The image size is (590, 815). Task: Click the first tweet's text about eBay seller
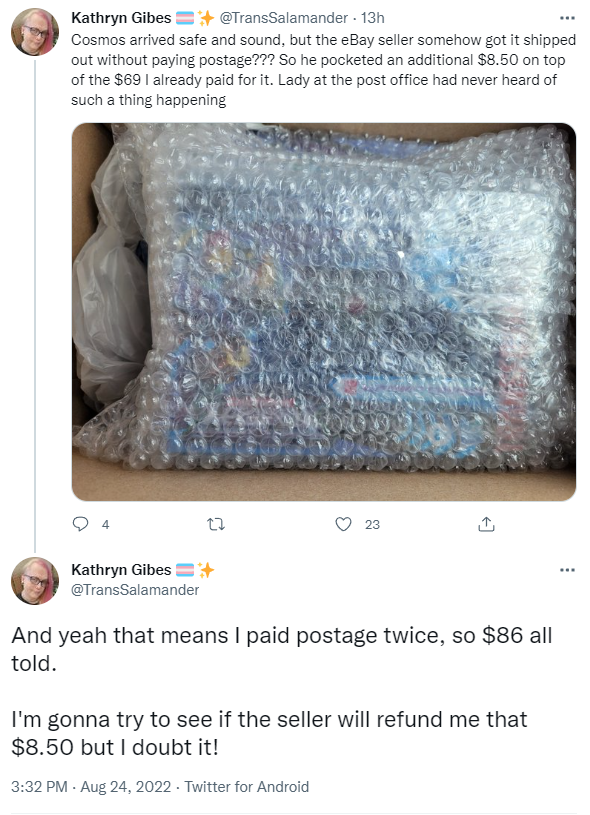pyautogui.click(x=323, y=70)
